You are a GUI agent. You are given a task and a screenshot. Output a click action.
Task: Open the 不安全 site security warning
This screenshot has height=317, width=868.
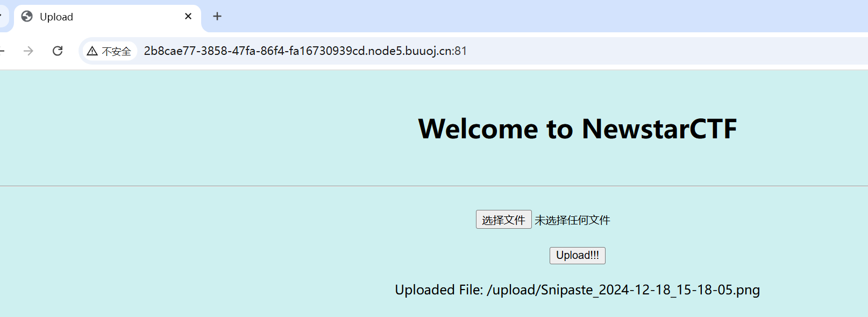tap(109, 51)
